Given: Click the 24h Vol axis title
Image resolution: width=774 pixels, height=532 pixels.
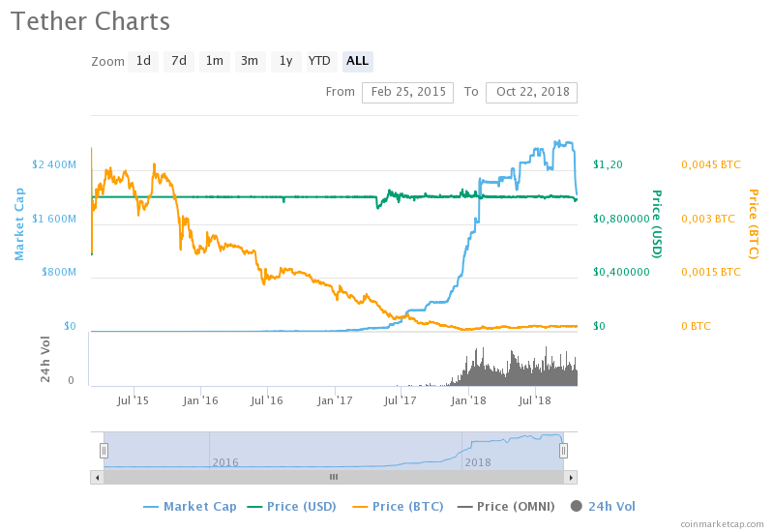Looking at the screenshot, I should pyautogui.click(x=45, y=359).
